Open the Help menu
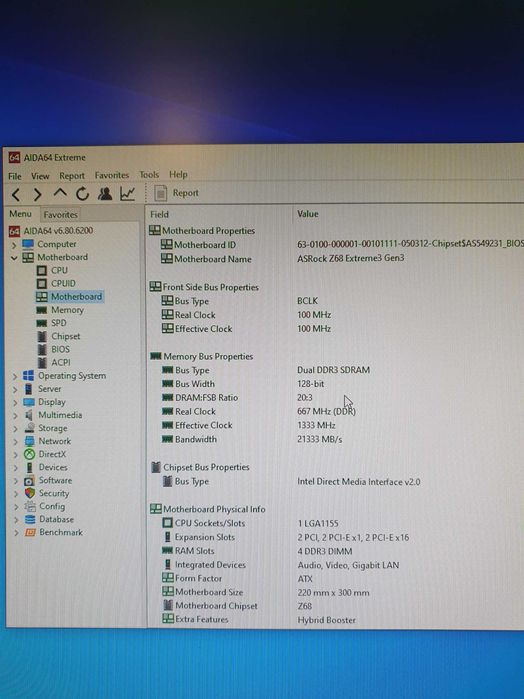The image size is (524, 699). [x=178, y=174]
